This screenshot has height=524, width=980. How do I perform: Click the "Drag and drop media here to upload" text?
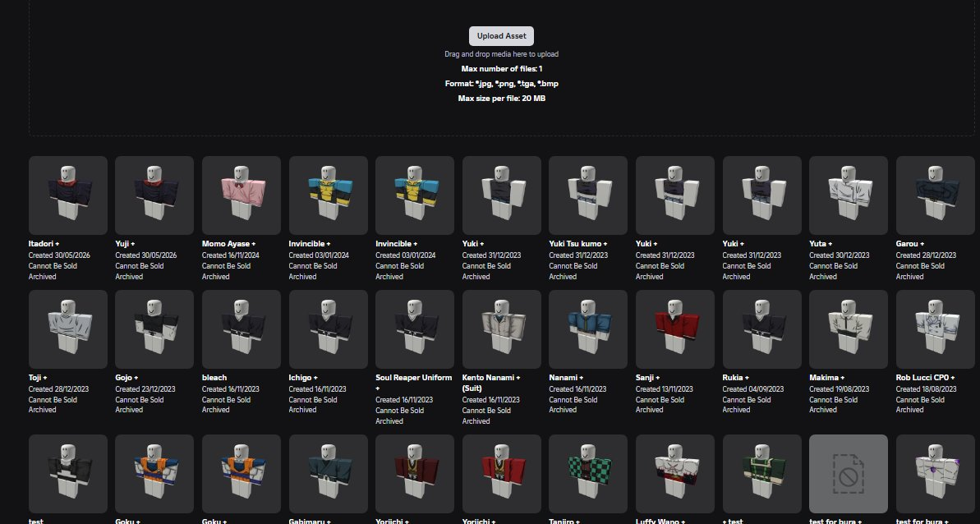point(501,54)
